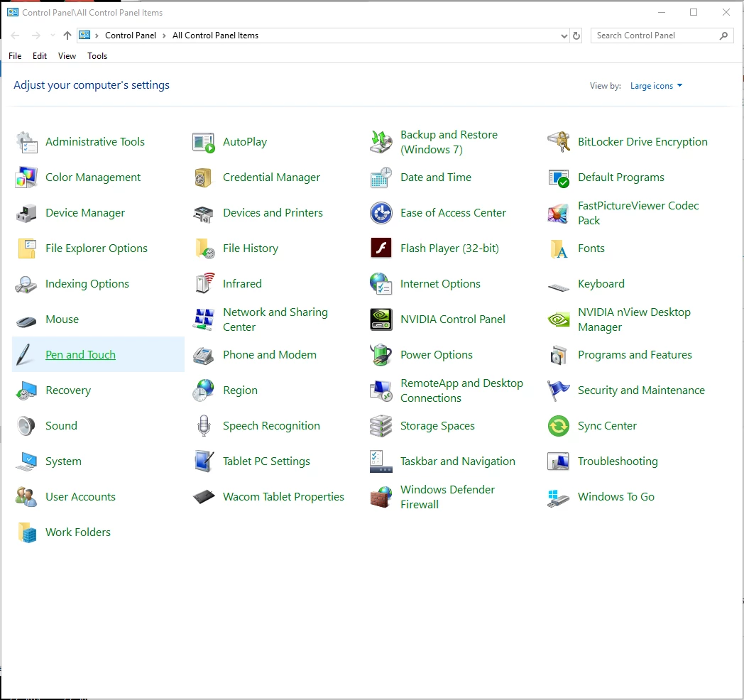Open the BitLocker Drive Encryption key icon
Image resolution: width=744 pixels, height=700 pixels.
(x=559, y=142)
